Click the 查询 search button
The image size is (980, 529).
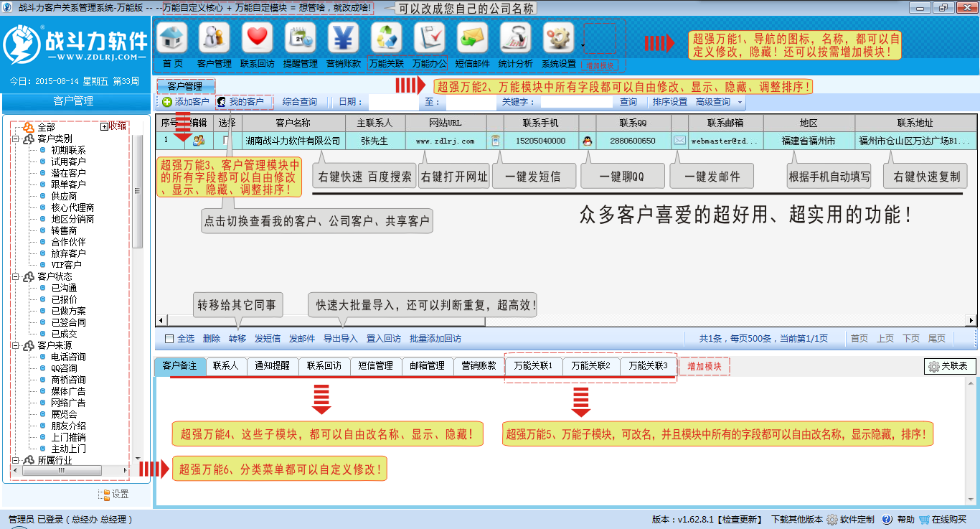tap(628, 102)
